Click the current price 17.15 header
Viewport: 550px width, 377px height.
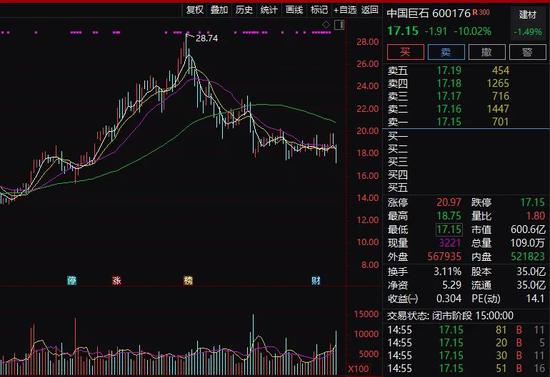click(x=403, y=31)
